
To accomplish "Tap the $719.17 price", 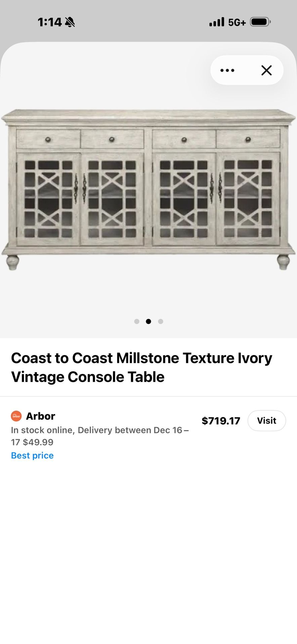I will click(221, 421).
